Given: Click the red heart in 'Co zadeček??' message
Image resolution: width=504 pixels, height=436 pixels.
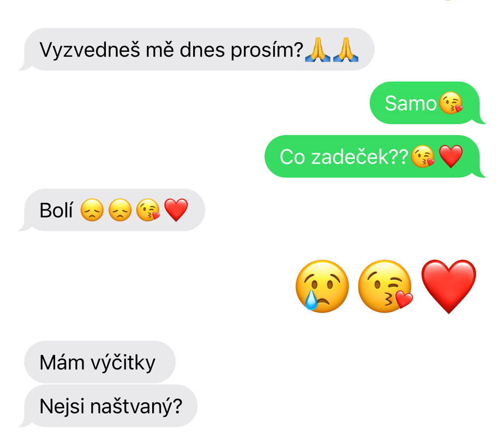Looking at the screenshot, I should [x=451, y=156].
